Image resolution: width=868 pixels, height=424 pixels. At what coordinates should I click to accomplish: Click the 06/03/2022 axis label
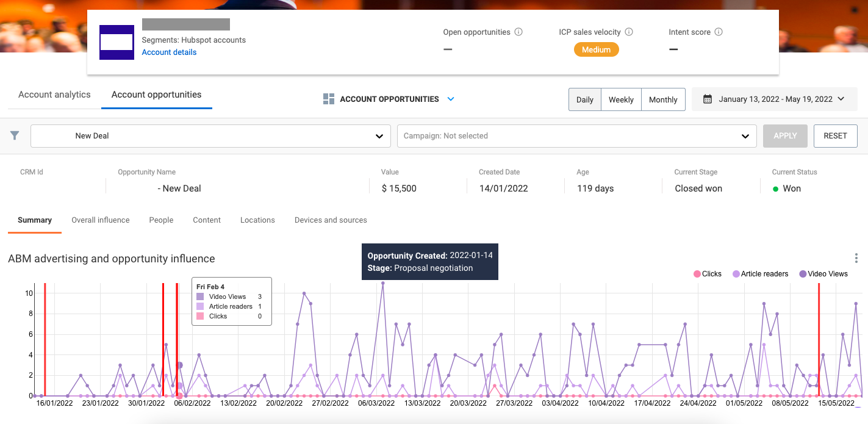[376, 403]
